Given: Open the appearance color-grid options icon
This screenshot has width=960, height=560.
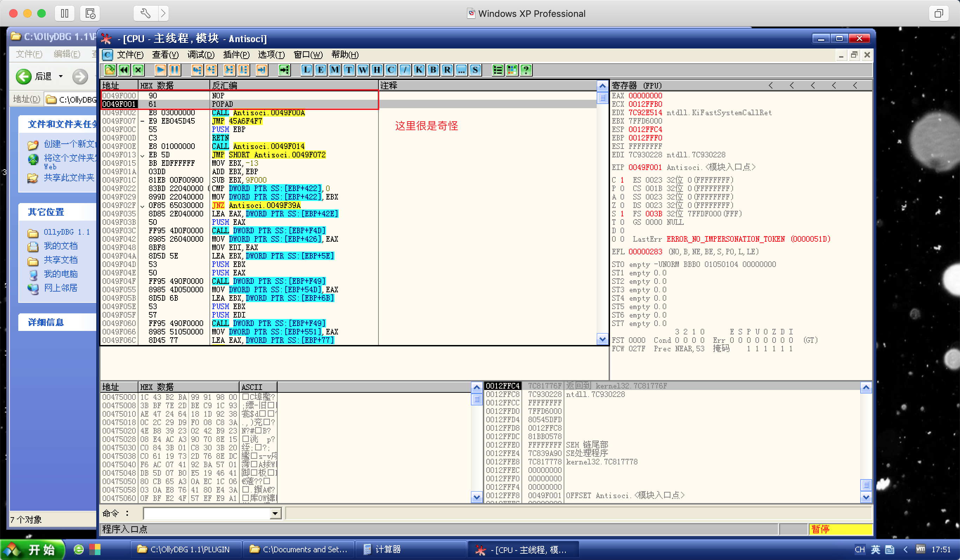Looking at the screenshot, I should (512, 70).
